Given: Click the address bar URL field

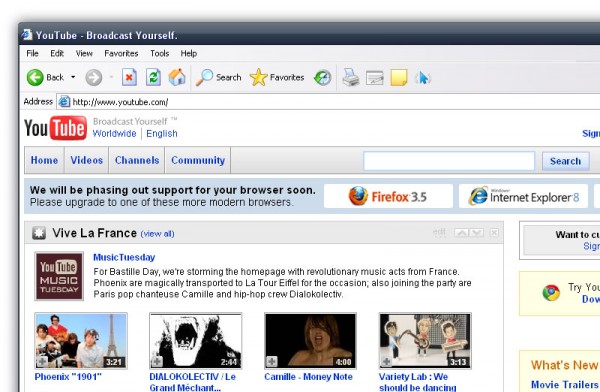Looking at the screenshot, I should [x=328, y=102].
